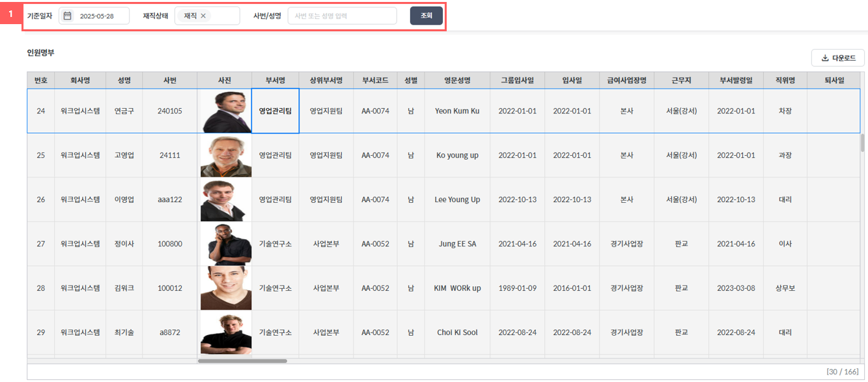Click employee number a8872
The width and height of the screenshot is (868, 382).
[x=170, y=332]
